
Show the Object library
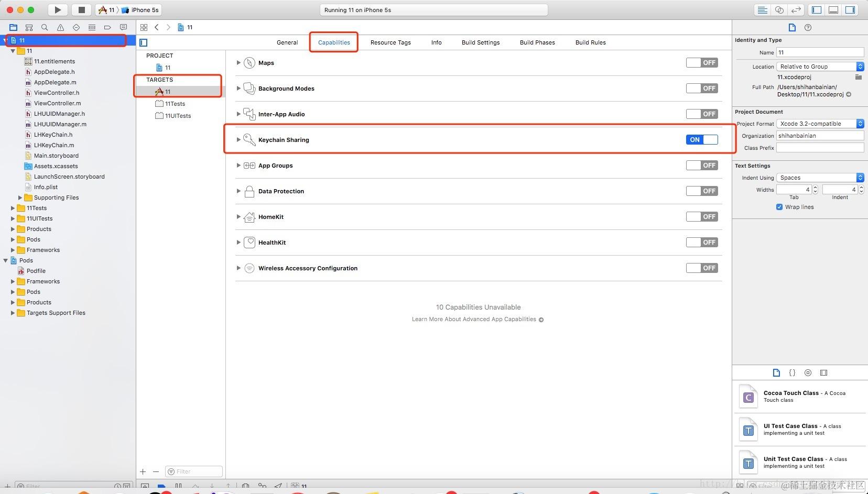click(x=808, y=373)
